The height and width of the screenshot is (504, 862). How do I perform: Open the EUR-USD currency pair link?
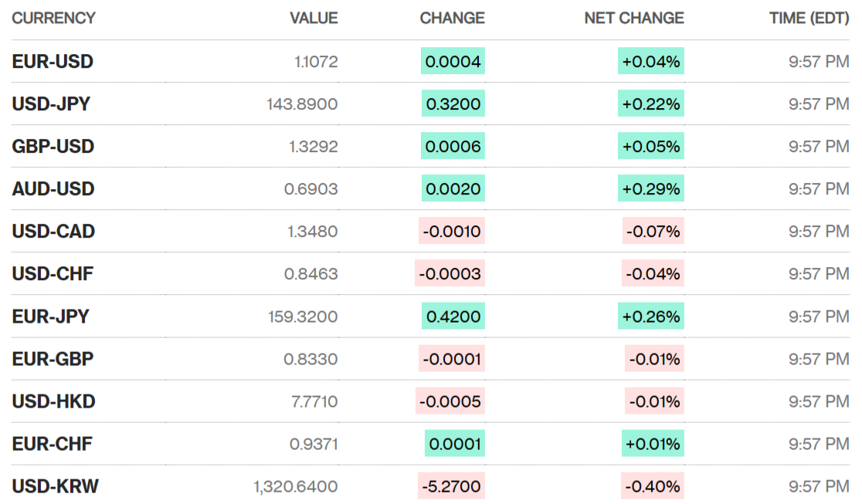coord(53,62)
